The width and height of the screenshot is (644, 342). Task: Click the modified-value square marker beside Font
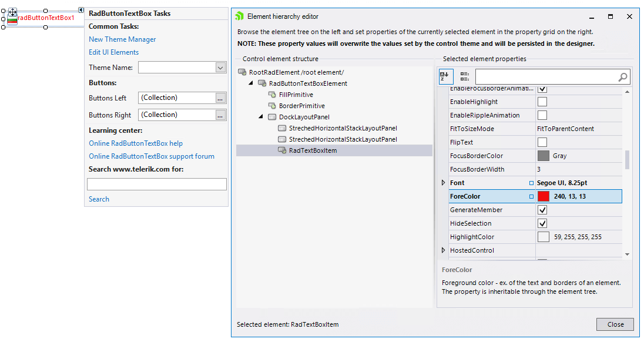531,183
